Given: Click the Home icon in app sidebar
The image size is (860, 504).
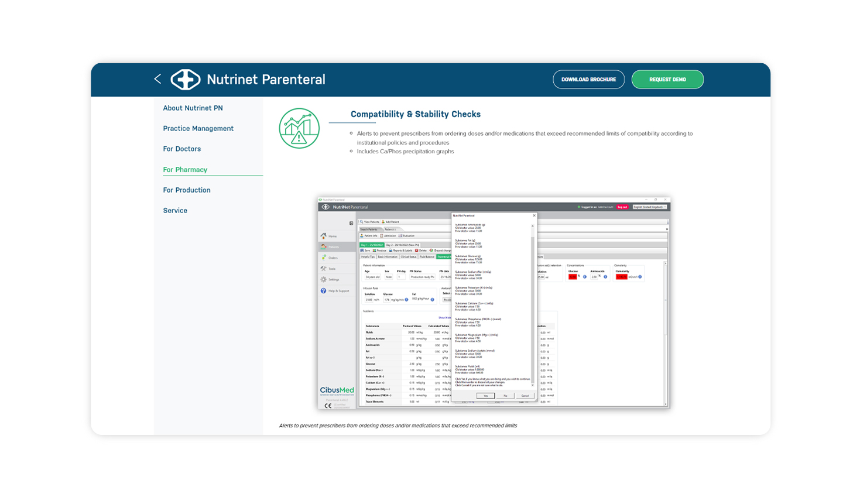Looking at the screenshot, I should (x=324, y=236).
